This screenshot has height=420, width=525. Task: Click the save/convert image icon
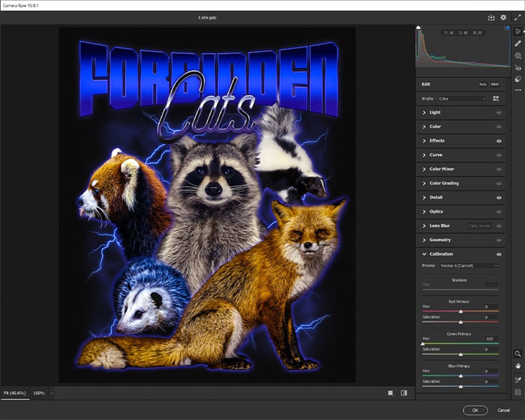coord(491,18)
